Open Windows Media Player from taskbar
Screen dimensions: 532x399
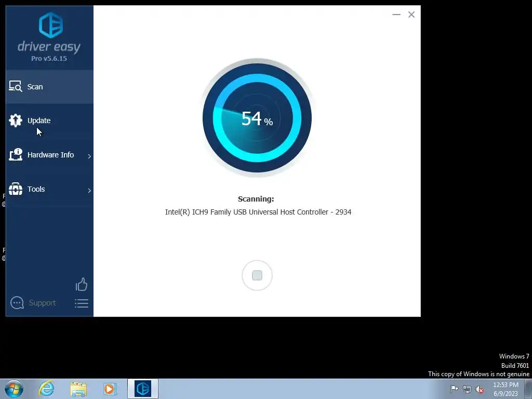pyautogui.click(x=110, y=389)
